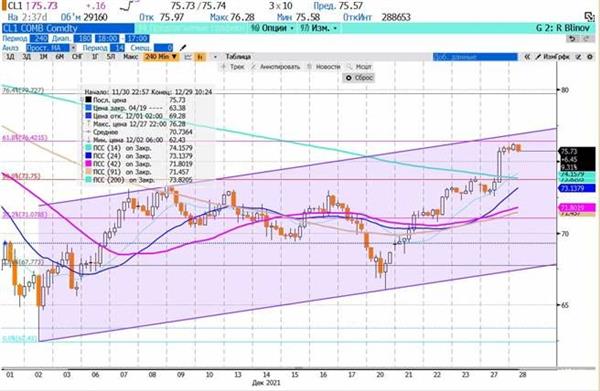Click the ПСС (14) legend color swatch
Screen dimensions: 600x391
click(x=88, y=148)
